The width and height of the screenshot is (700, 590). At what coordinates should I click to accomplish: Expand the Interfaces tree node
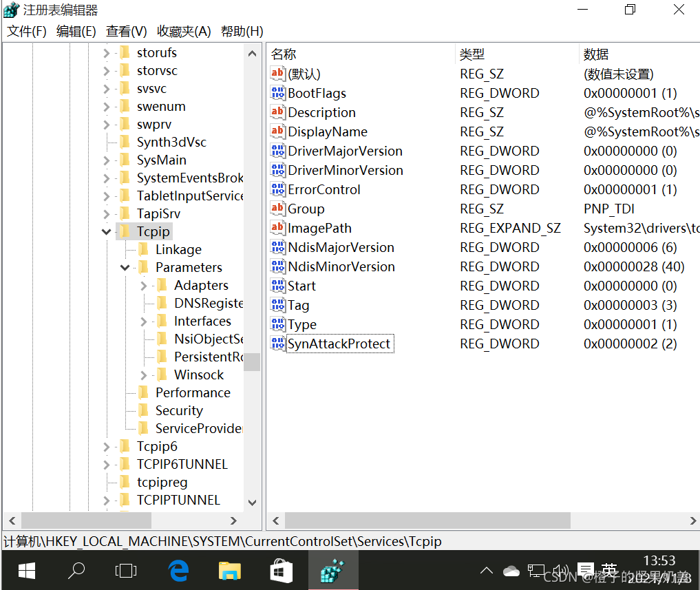tap(143, 321)
